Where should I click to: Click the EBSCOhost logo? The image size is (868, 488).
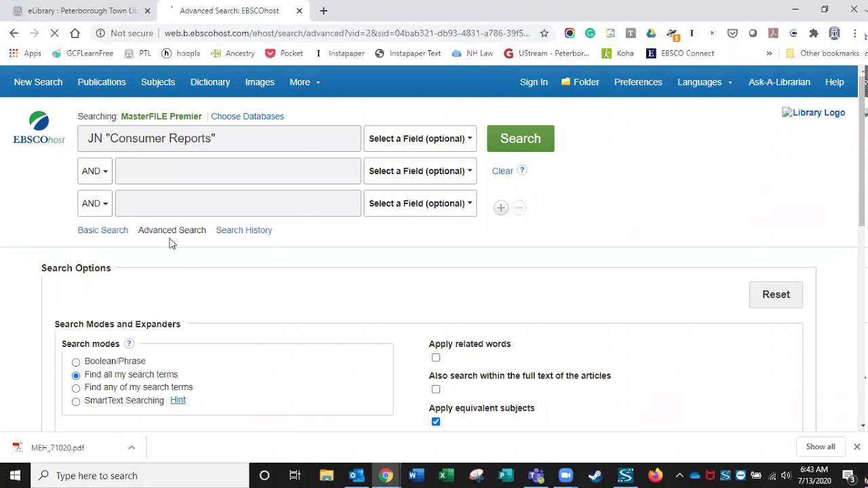click(x=39, y=128)
